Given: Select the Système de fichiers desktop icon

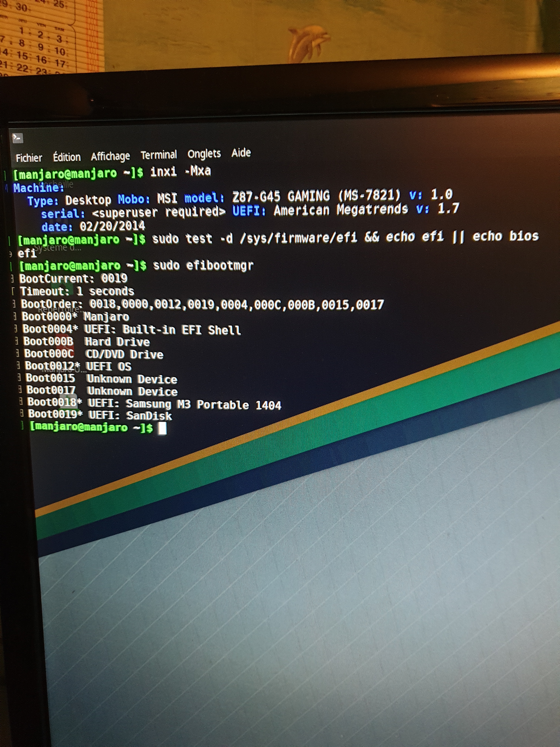Looking at the screenshot, I should (x=57, y=248).
